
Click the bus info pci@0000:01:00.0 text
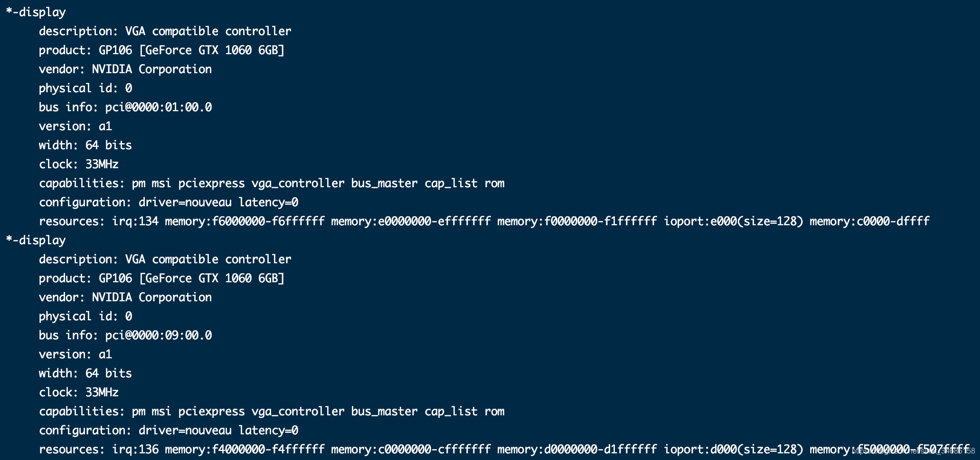(158, 107)
